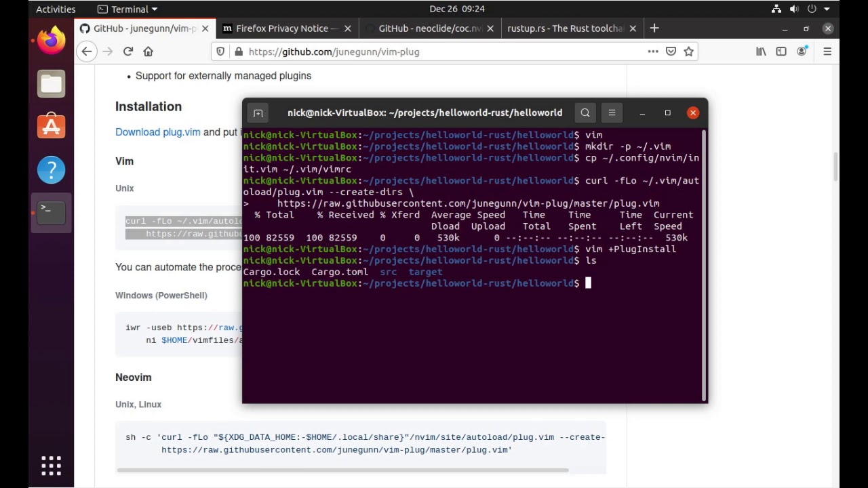Click the Firefox page vertical scrollbar

pos(835,167)
